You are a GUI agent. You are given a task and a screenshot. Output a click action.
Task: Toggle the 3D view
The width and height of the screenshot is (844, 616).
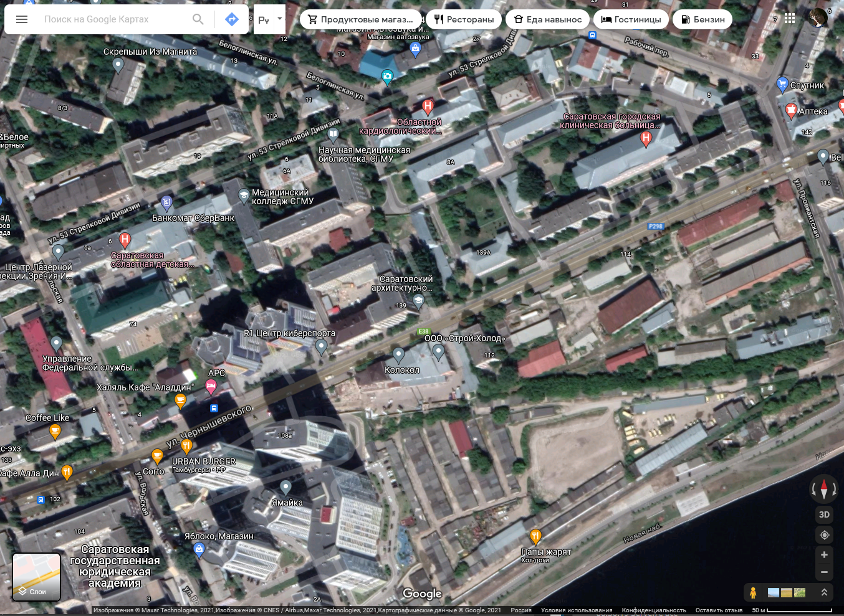point(824,514)
